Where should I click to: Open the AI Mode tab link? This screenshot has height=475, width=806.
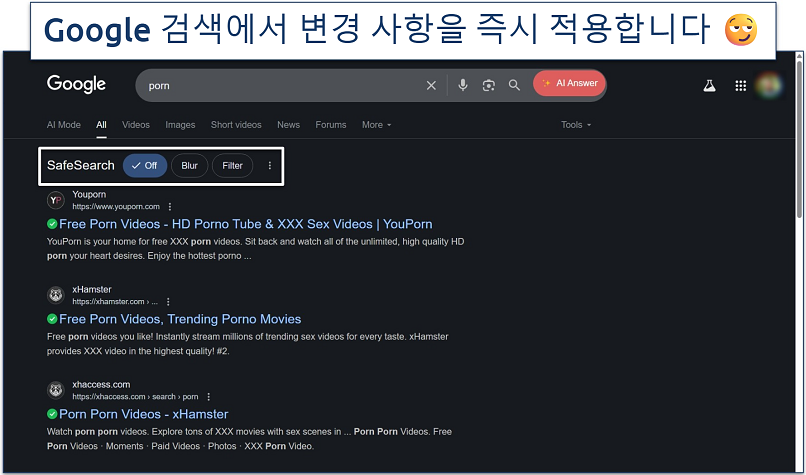pyautogui.click(x=63, y=125)
